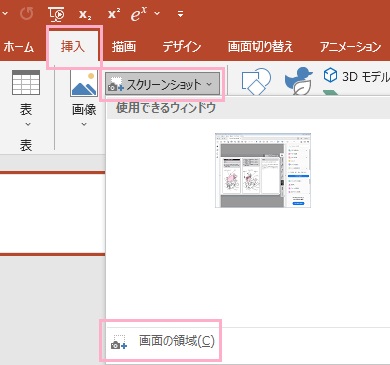Open the デザイン tab
Image resolution: width=390 pixels, height=365 pixels.
point(182,47)
